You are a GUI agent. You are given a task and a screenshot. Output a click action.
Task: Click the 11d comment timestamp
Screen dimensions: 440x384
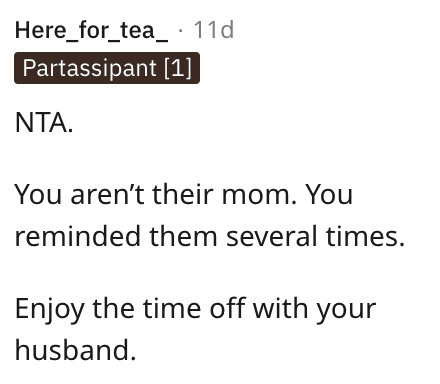(x=214, y=30)
